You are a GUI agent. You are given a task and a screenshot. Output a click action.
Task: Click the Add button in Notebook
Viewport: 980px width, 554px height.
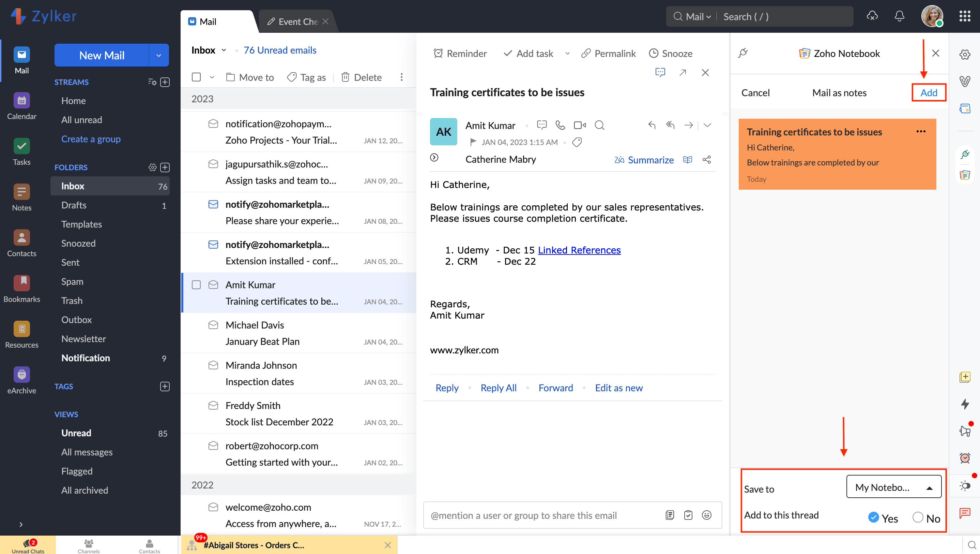click(x=928, y=92)
